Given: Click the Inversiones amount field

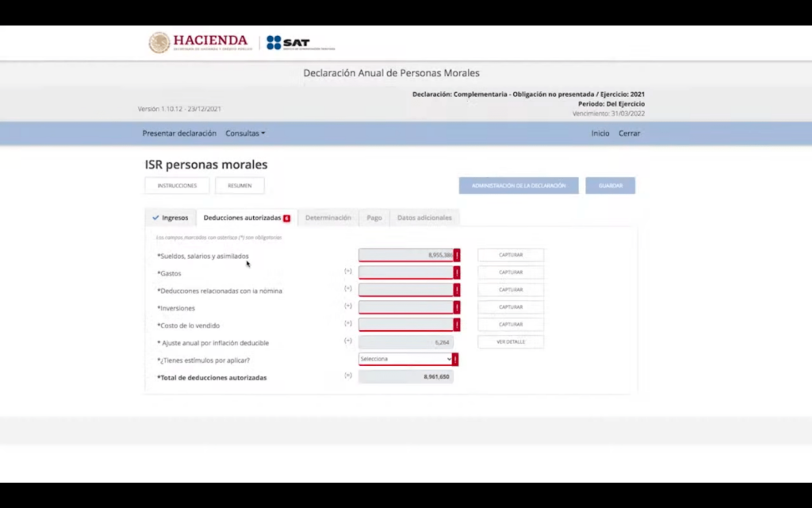Looking at the screenshot, I should pos(406,307).
